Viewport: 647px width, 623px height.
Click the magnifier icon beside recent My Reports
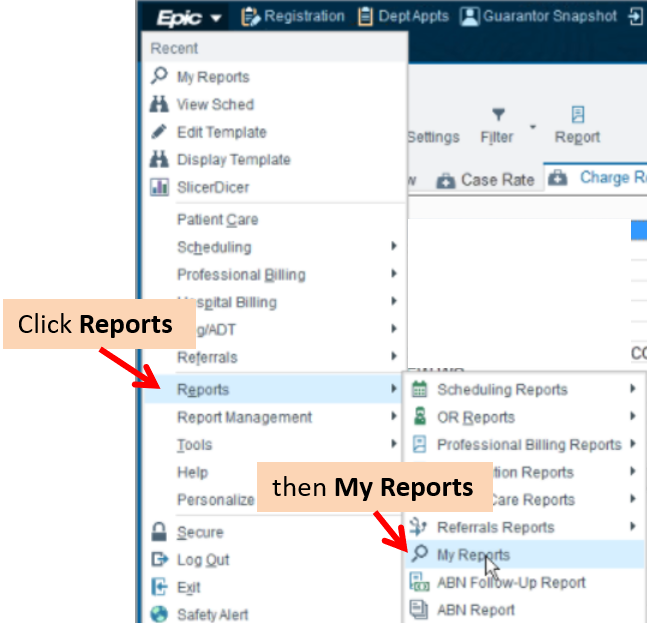[x=158, y=77]
